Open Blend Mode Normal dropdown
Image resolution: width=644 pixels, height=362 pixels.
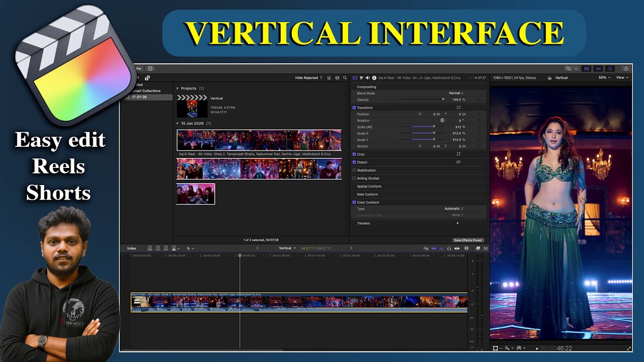456,93
